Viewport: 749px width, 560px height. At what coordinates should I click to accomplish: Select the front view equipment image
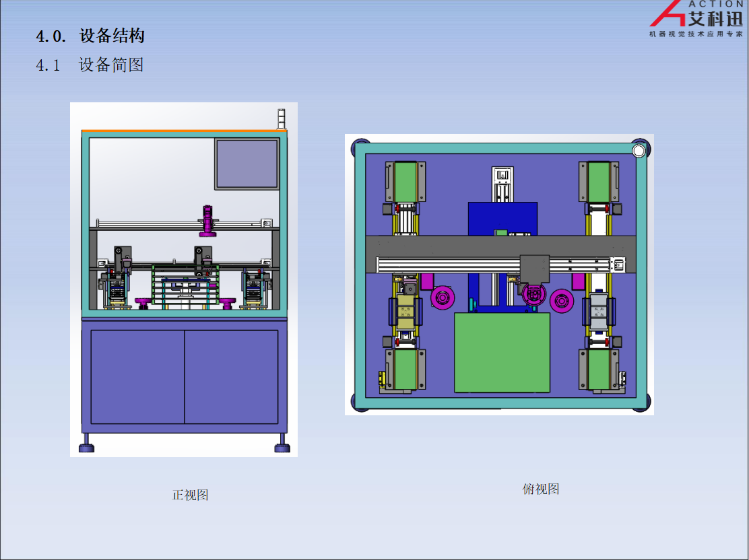click(184, 280)
